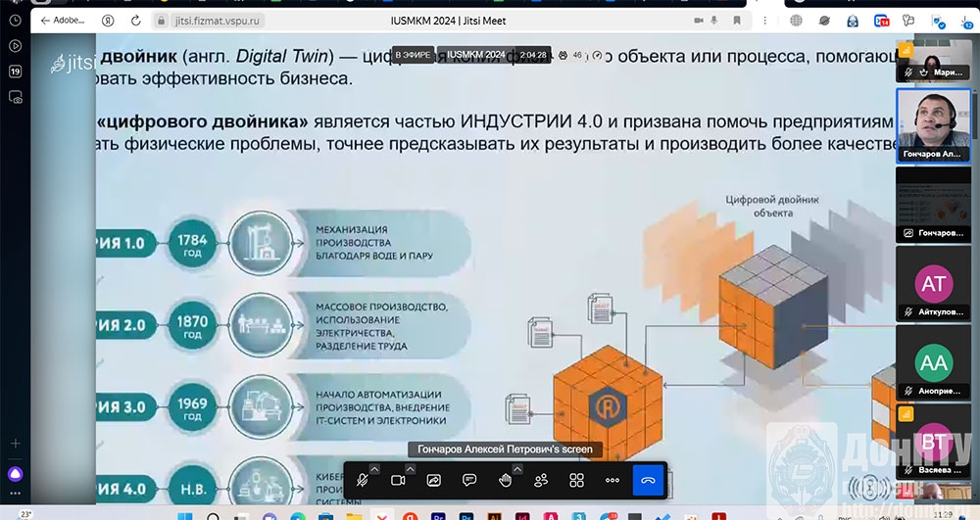Raise your hand in the meeting
980x520 pixels.
click(505, 480)
